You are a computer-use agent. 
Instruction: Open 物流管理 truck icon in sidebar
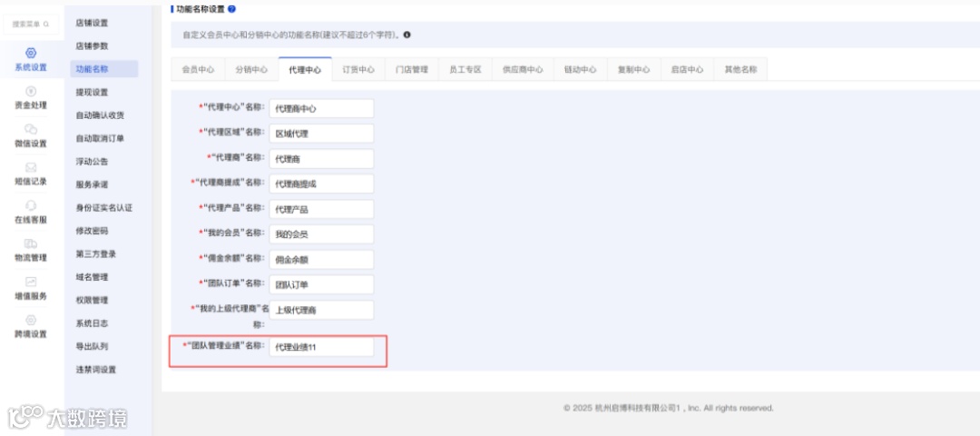[31, 243]
